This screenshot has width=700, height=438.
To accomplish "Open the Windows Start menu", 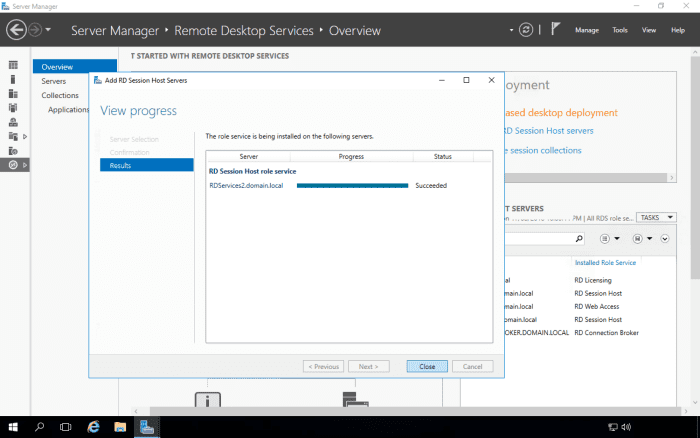I will tap(13, 427).
